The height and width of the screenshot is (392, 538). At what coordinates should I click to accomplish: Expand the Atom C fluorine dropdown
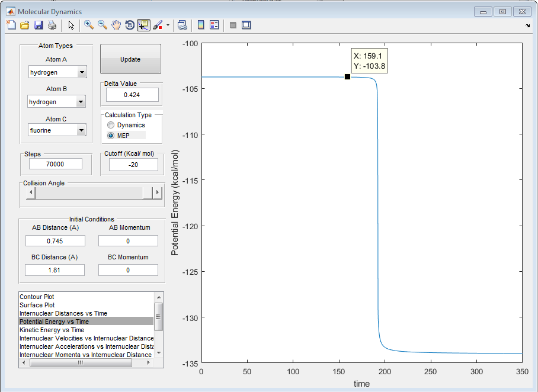(x=82, y=130)
